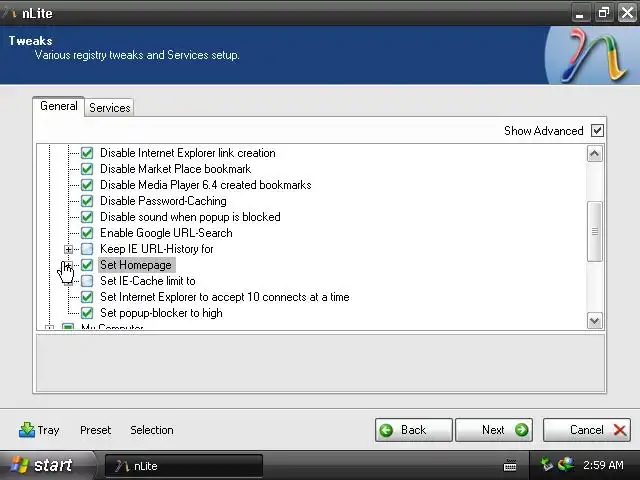The height and width of the screenshot is (480, 640).
Task: Uncheck Disable Media Player 6.4 created bookmarks
Action: (87, 185)
